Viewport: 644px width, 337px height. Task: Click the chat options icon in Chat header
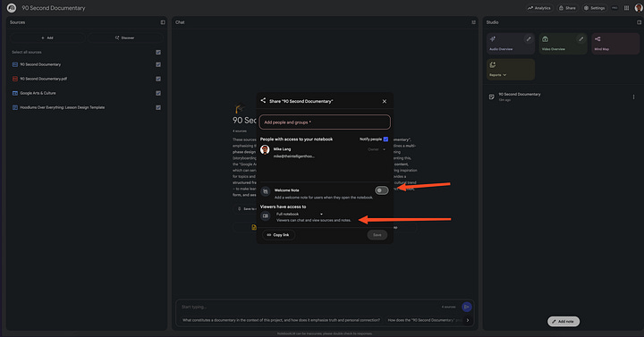pos(473,22)
